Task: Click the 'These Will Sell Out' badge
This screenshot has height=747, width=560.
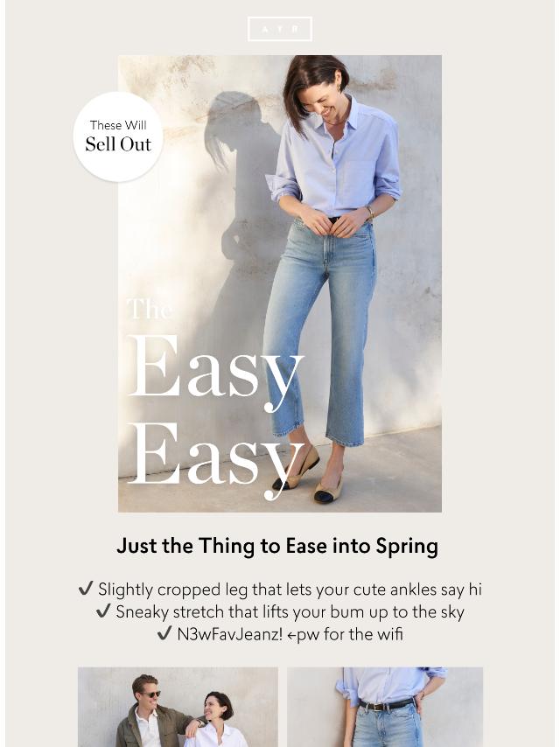Action: click(118, 136)
